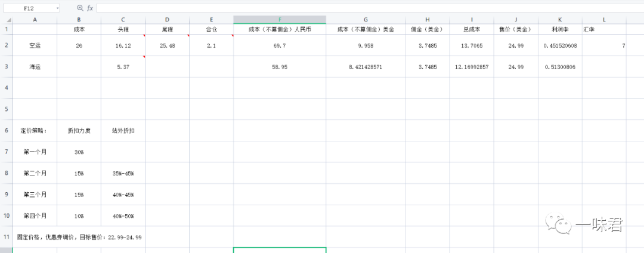Select the 海运 row label cell
This screenshot has width=644, height=253.
pyautogui.click(x=35, y=67)
